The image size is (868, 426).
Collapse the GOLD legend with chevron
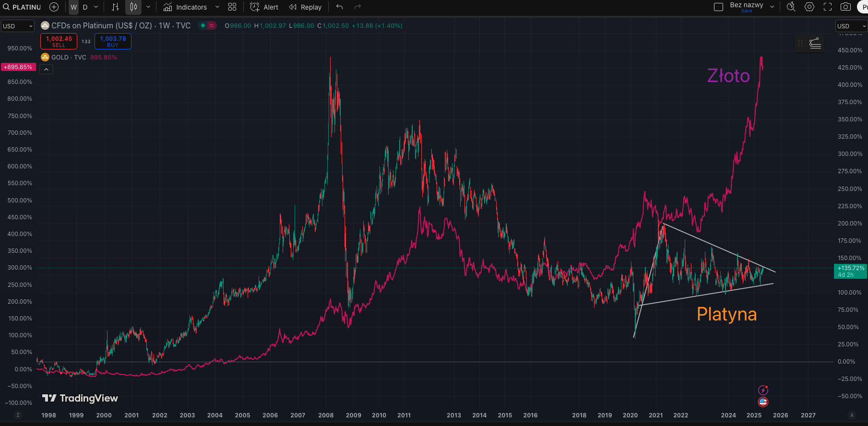46,70
